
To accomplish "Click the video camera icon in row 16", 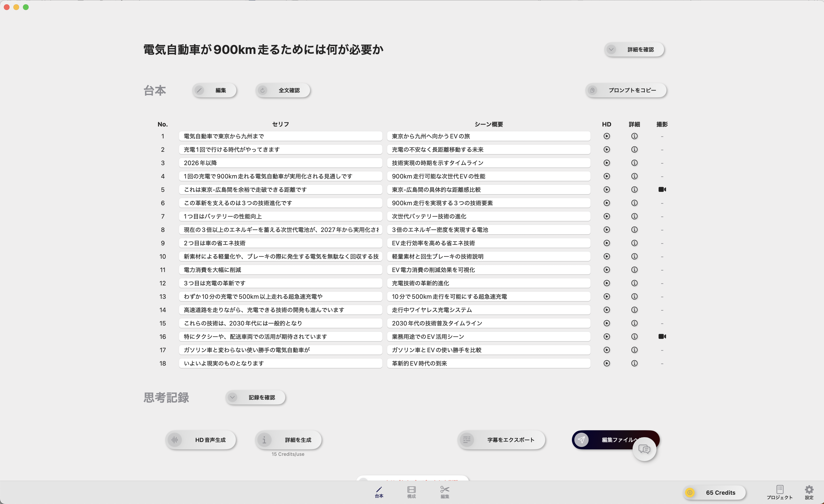I will (662, 336).
